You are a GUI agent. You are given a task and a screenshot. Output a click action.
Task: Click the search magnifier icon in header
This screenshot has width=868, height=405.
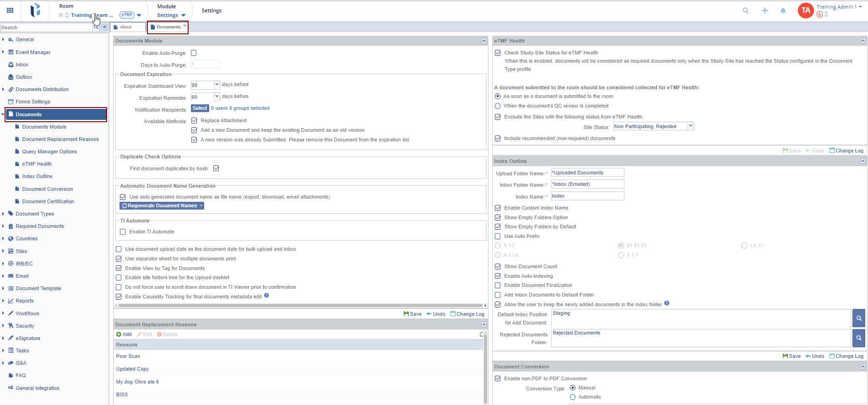(746, 11)
